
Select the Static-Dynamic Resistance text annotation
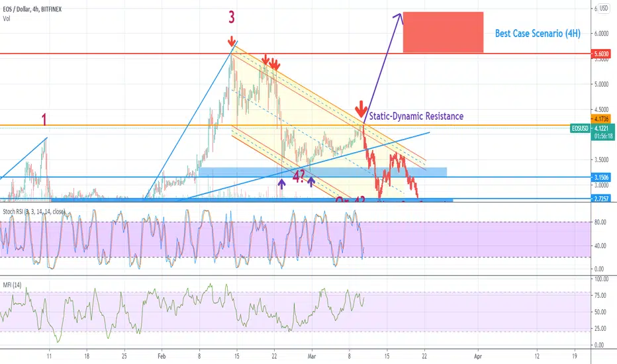416,116
